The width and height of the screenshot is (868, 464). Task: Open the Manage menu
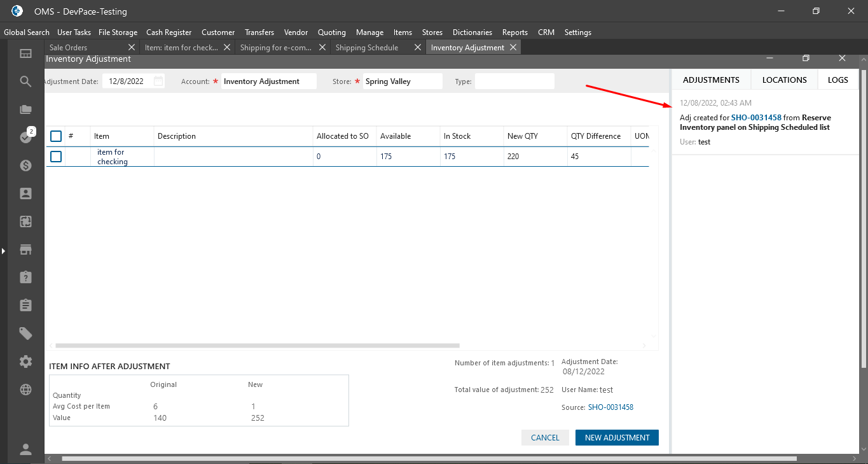pos(369,32)
